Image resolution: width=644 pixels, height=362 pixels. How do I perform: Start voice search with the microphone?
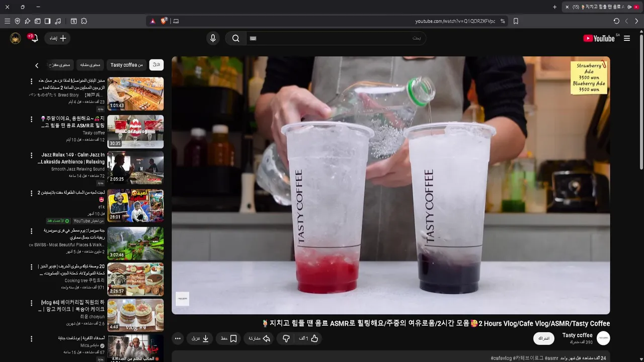pos(213,38)
